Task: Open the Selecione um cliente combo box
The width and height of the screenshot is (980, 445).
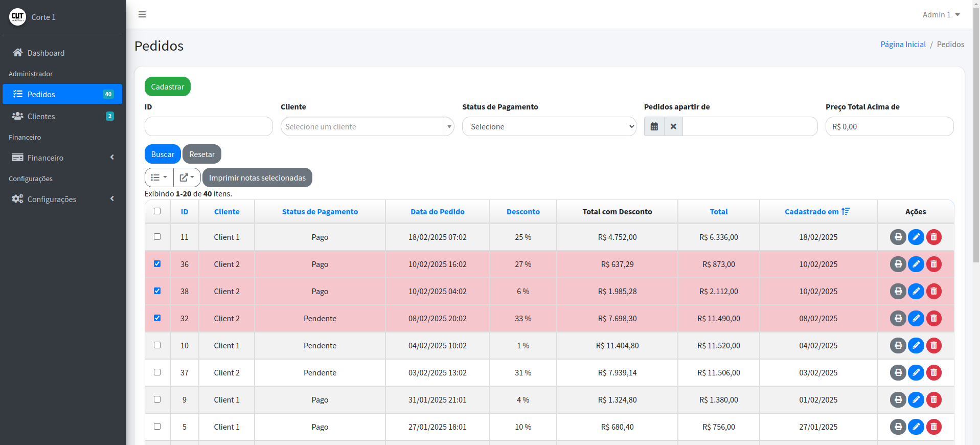Action: click(367, 126)
